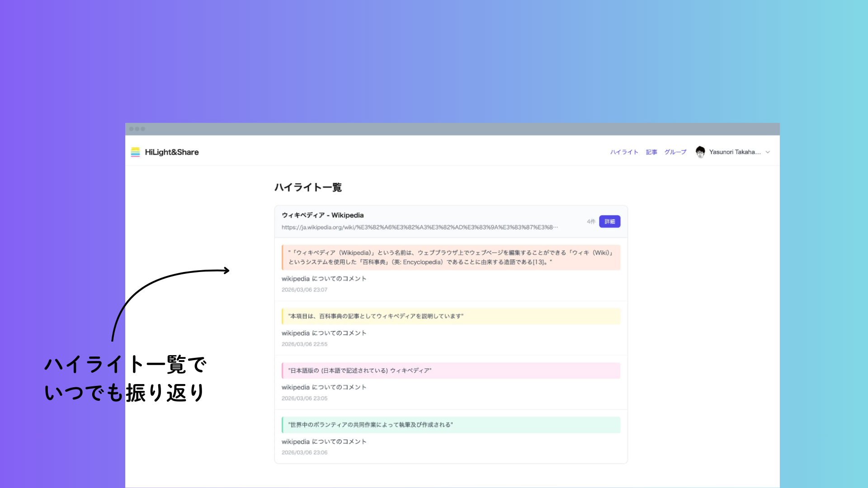Open the グループ navigation link

click(x=675, y=152)
